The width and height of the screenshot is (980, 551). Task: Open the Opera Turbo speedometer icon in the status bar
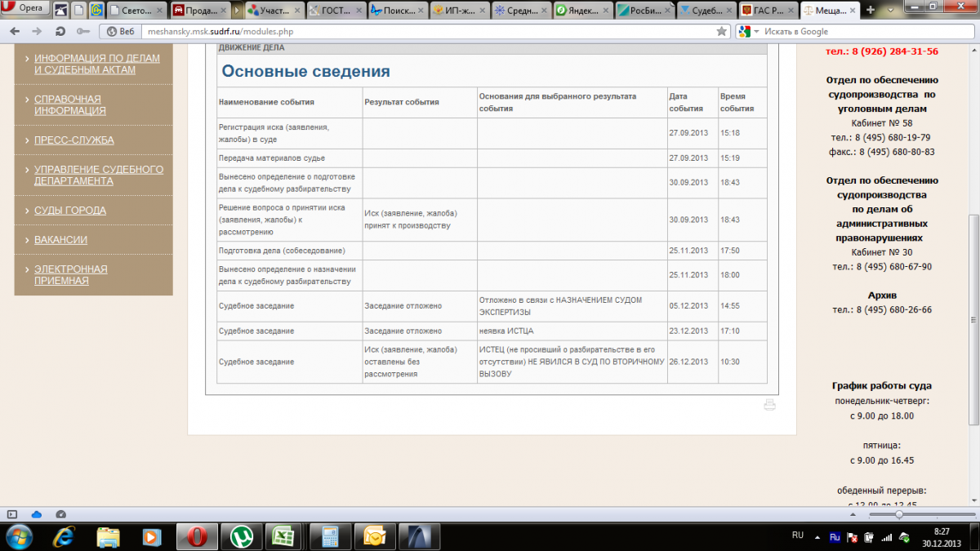click(61, 514)
